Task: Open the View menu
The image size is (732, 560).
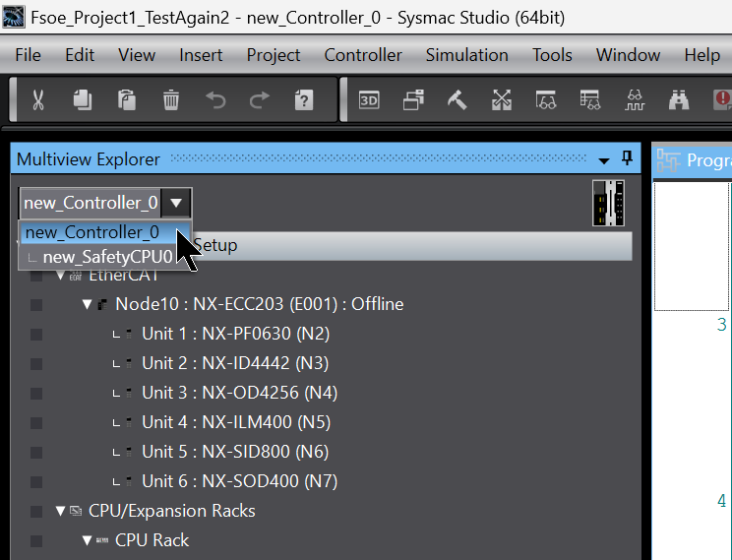Action: [137, 55]
